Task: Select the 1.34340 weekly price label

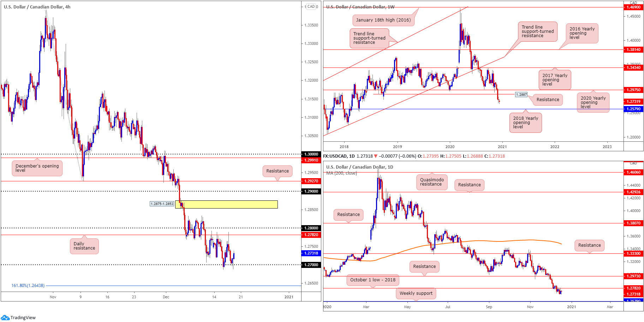Action: pos(633,68)
